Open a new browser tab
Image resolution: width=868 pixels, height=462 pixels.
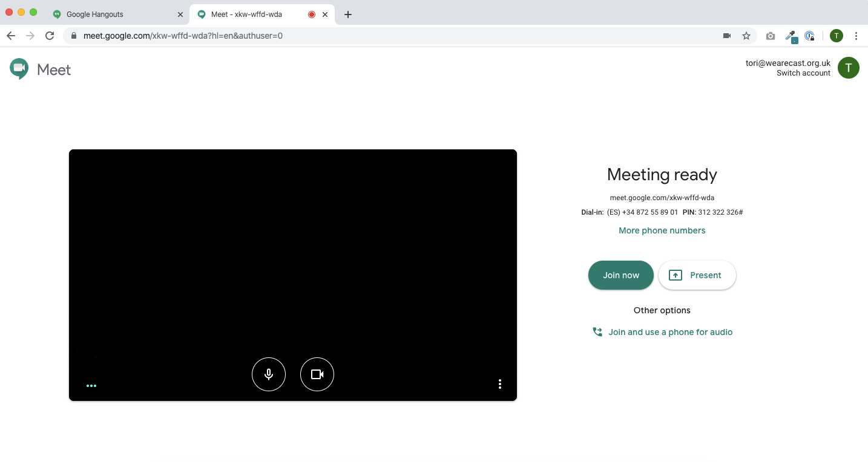[x=348, y=15]
